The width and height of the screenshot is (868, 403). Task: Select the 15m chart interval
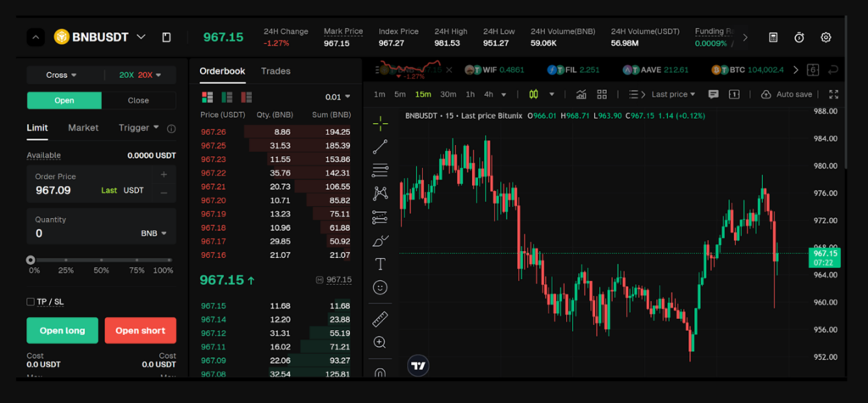tap(423, 94)
